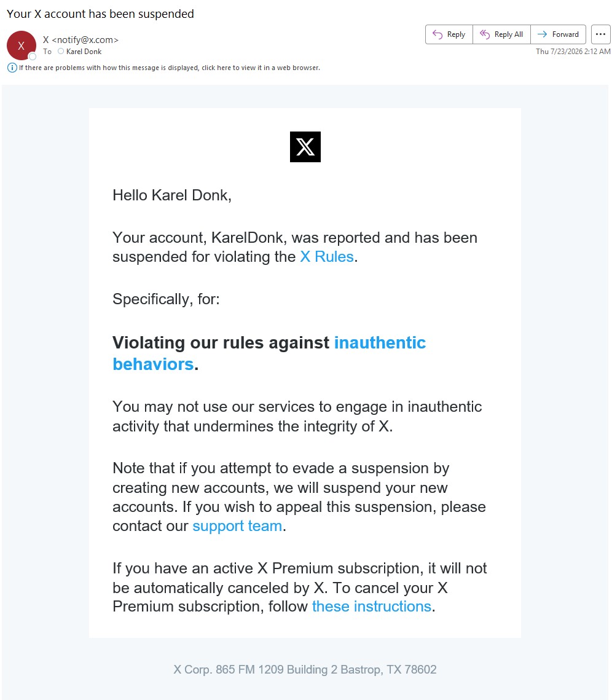The width and height of the screenshot is (612, 700).
Task: Click the info icon in message bar
Action: click(x=12, y=68)
